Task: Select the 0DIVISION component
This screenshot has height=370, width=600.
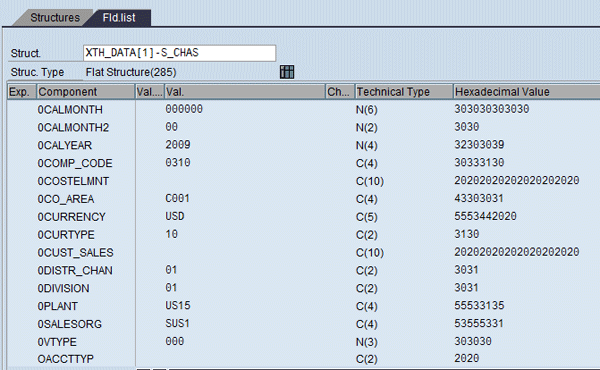Action: (63, 288)
